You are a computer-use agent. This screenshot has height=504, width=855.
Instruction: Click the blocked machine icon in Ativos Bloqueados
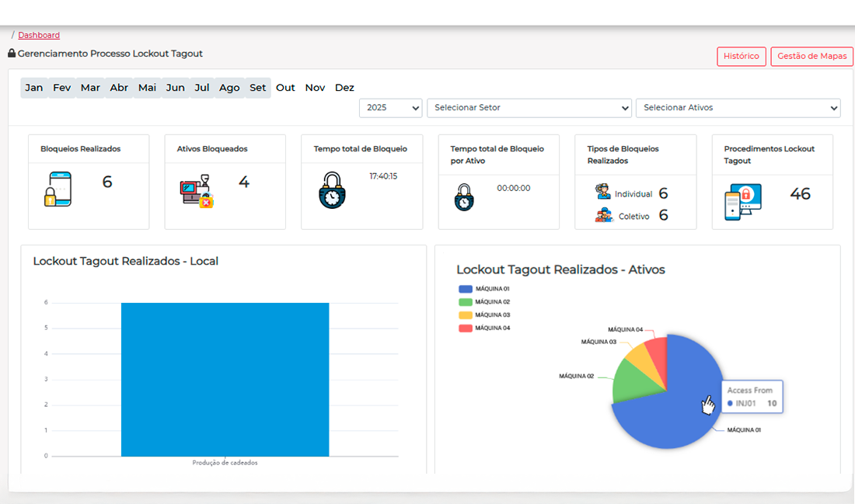(195, 192)
